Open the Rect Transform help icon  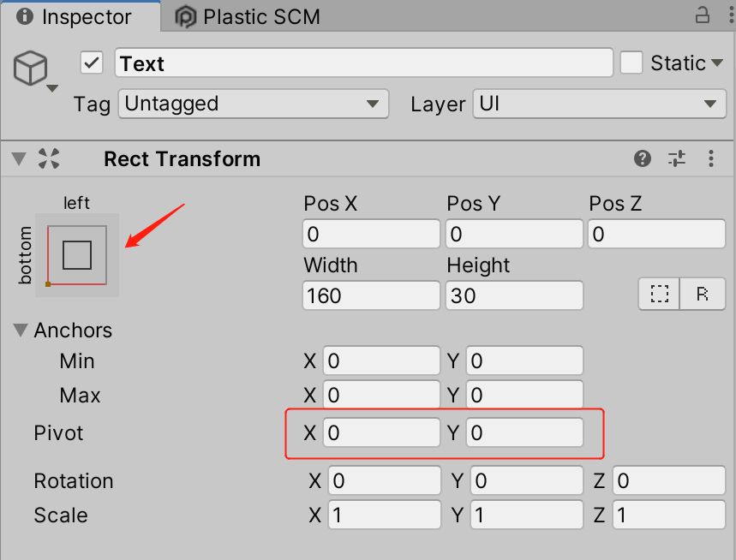[x=642, y=158]
